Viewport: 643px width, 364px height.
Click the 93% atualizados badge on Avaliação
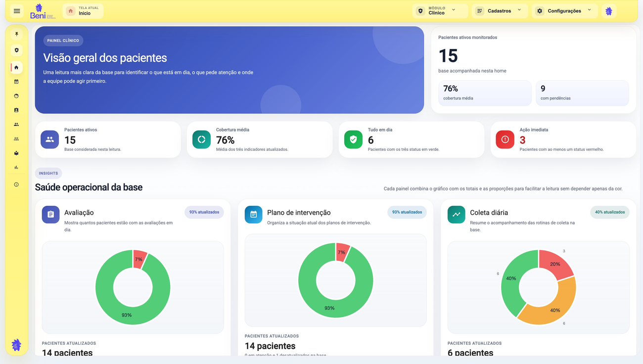pyautogui.click(x=204, y=212)
